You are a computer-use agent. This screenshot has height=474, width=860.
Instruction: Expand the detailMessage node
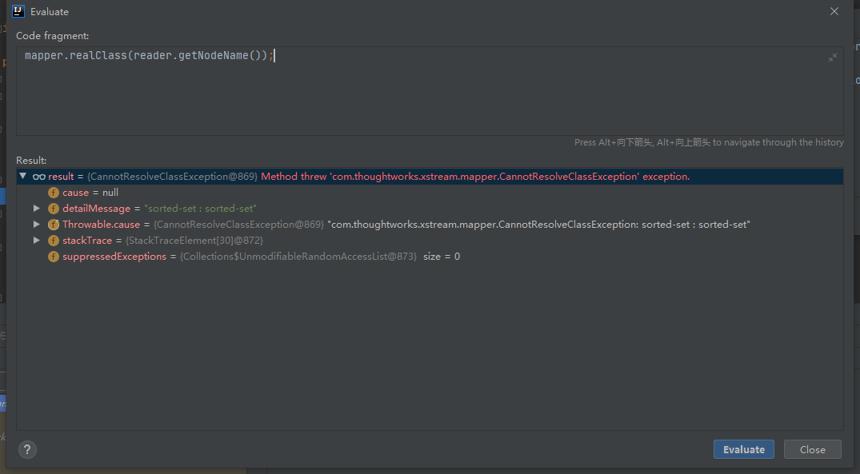tap(36, 208)
